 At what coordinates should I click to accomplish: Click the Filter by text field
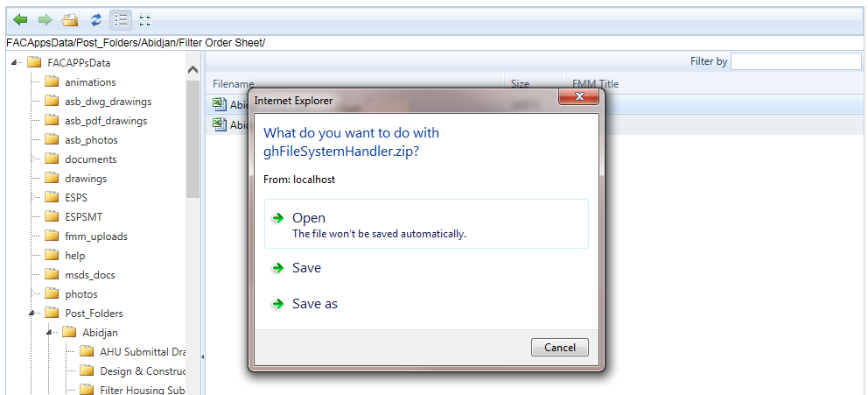795,61
